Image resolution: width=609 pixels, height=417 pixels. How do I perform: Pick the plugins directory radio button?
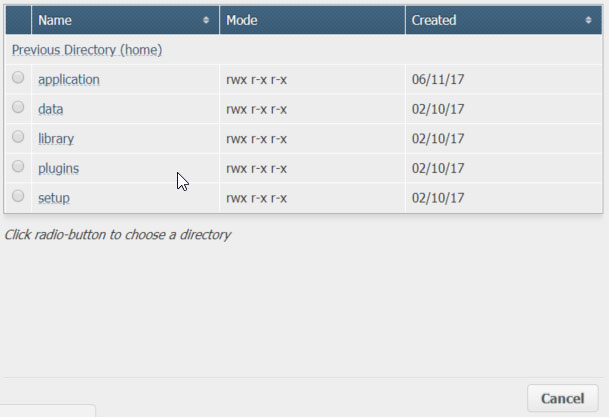pyautogui.click(x=18, y=167)
